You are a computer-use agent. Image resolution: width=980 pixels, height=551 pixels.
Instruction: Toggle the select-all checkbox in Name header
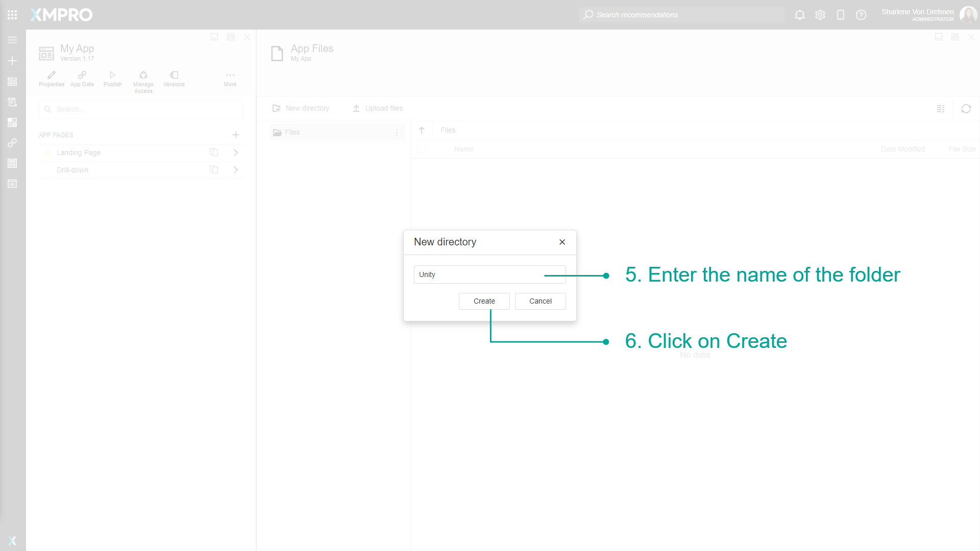pos(422,149)
